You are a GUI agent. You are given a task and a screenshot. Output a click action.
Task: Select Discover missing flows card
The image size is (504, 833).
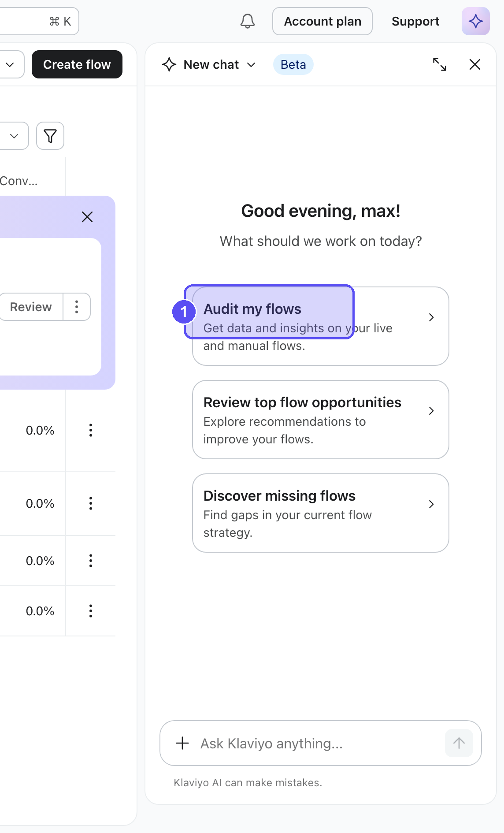(321, 513)
